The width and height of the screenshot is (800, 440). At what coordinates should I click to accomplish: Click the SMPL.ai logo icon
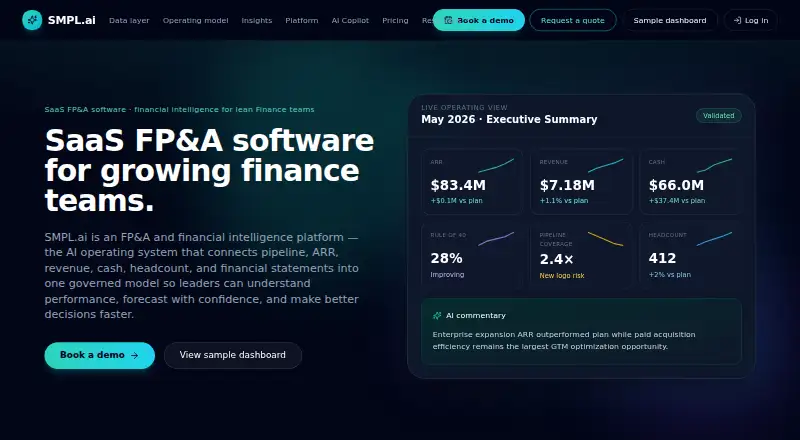(x=32, y=20)
